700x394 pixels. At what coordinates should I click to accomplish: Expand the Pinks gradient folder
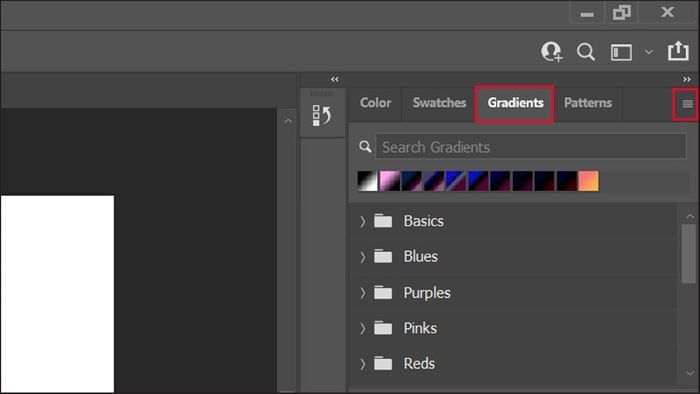pyautogui.click(x=362, y=328)
